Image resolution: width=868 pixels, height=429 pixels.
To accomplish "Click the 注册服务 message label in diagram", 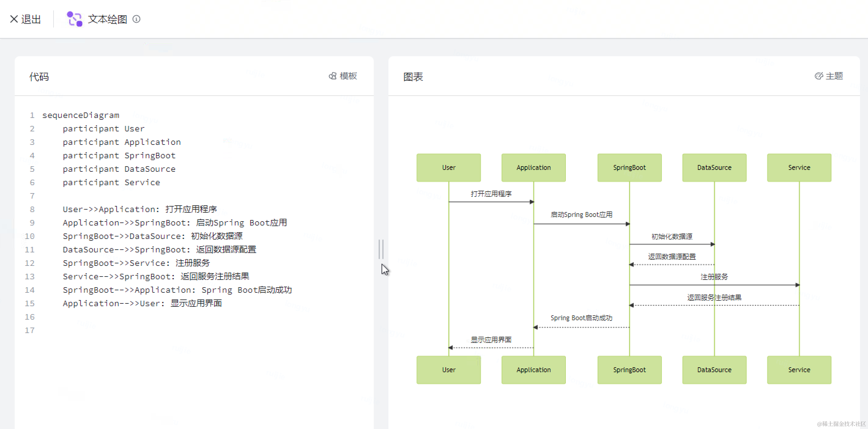I will coord(714,277).
